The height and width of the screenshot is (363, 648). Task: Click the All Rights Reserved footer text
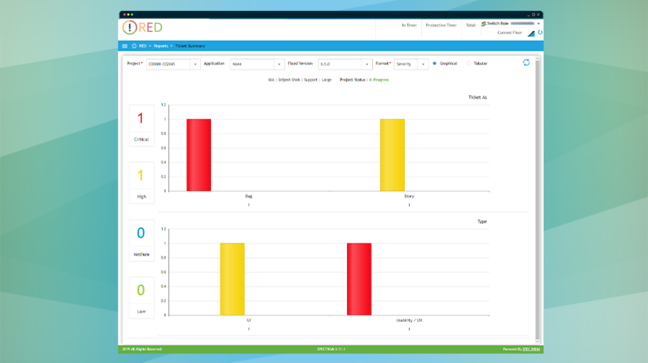pos(142,349)
